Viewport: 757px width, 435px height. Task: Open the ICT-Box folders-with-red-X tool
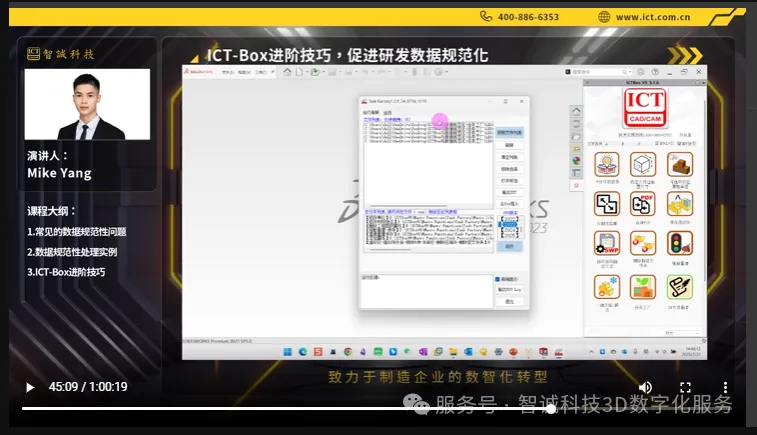[x=643, y=243]
